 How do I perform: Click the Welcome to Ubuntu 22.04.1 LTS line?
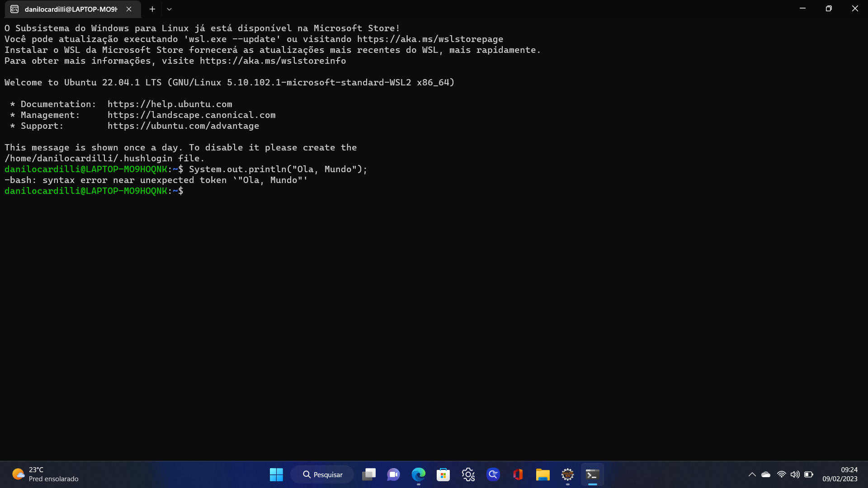(229, 83)
